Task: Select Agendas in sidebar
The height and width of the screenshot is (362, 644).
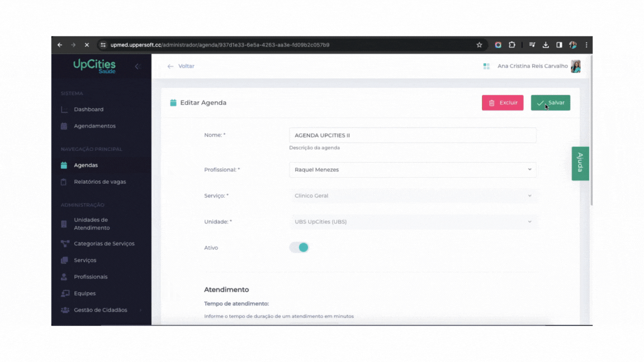Action: tap(86, 165)
